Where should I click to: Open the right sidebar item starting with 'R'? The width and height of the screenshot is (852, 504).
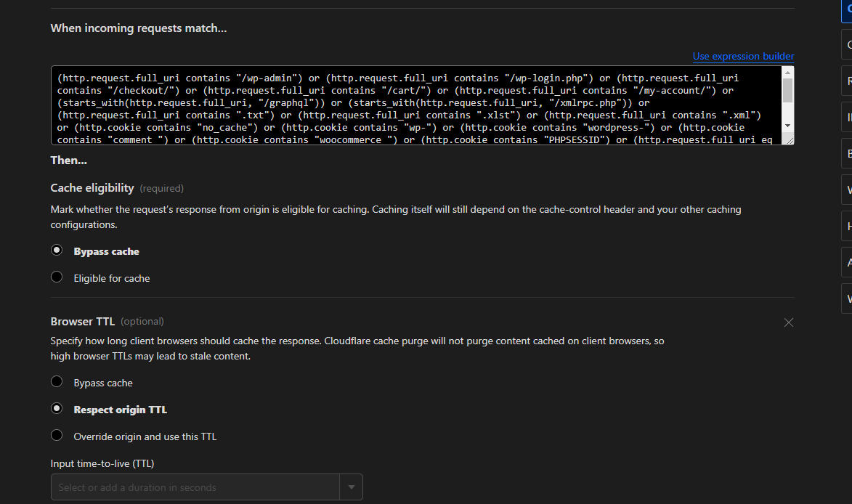(847, 81)
